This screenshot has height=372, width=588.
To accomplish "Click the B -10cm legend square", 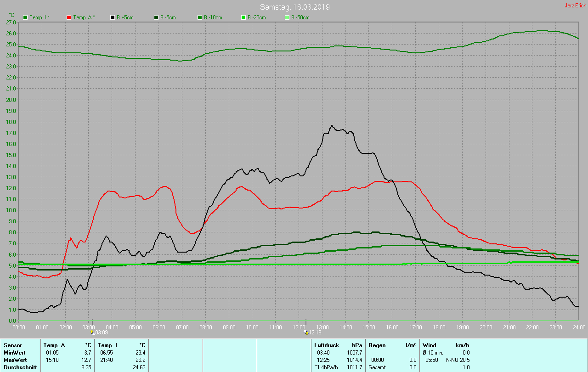I will (x=200, y=17).
